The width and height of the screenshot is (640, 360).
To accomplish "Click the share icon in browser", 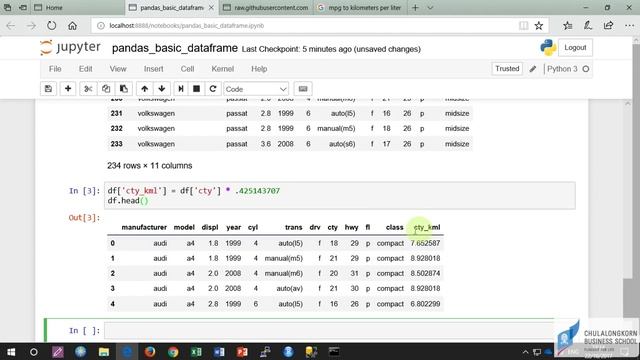I will [608, 26].
